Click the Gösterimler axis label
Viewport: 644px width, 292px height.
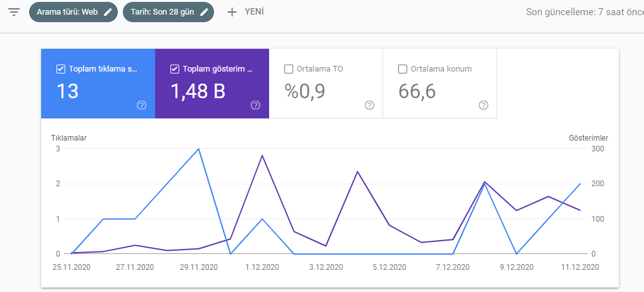click(x=588, y=138)
